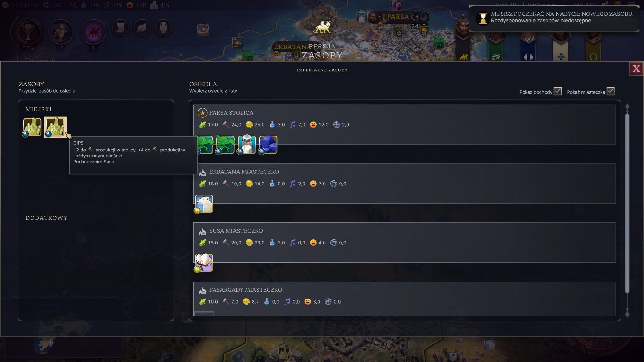Choose the Pasargady Miasteczko settlement
The width and height of the screenshot is (644, 362).
click(x=404, y=299)
